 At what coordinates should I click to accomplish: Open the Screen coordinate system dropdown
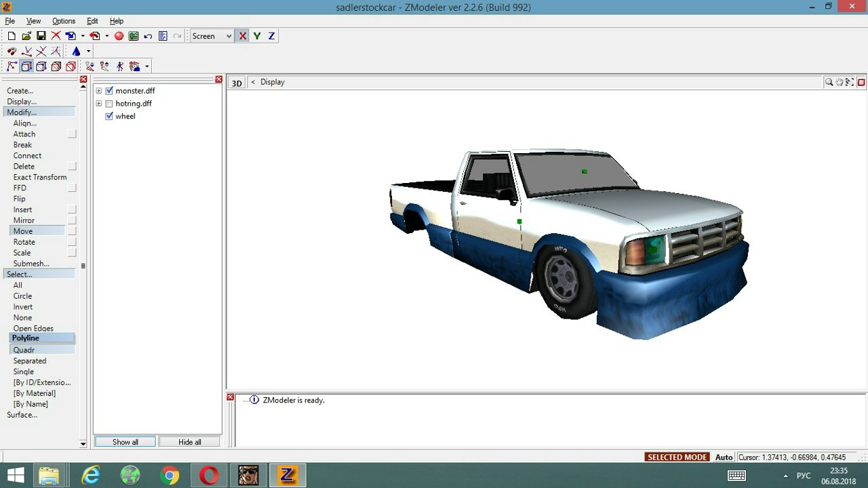tap(228, 36)
